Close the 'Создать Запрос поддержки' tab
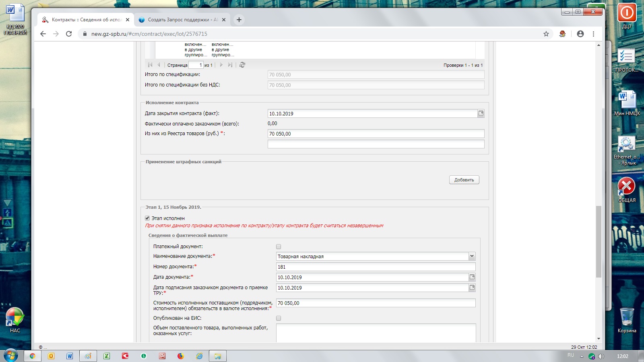Viewport: 644px width, 362px height. [x=224, y=20]
